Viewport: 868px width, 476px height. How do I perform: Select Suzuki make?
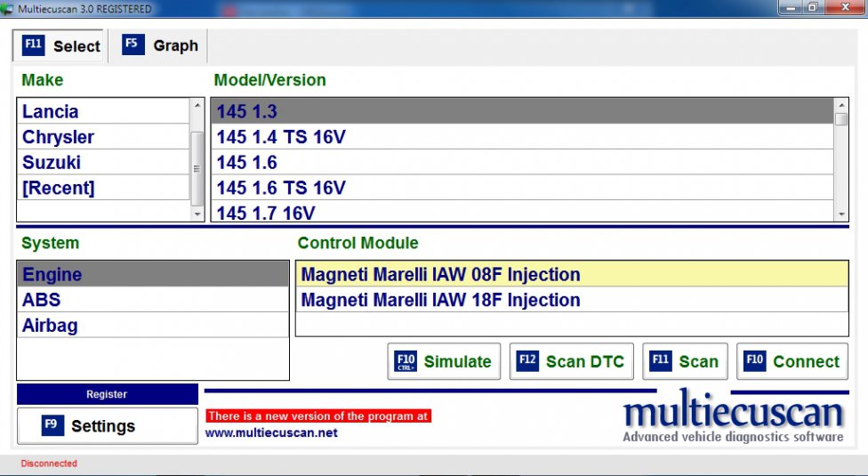[x=52, y=163]
